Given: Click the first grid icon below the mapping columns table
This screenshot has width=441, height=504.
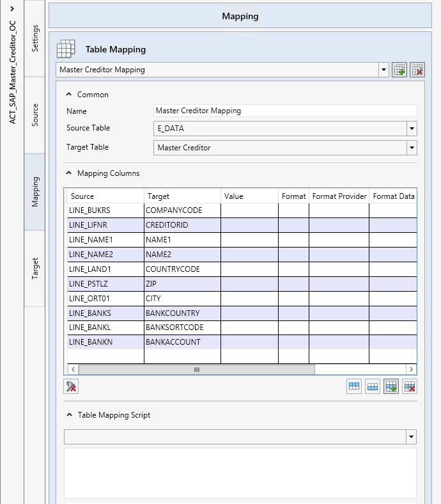Looking at the screenshot, I should [354, 386].
